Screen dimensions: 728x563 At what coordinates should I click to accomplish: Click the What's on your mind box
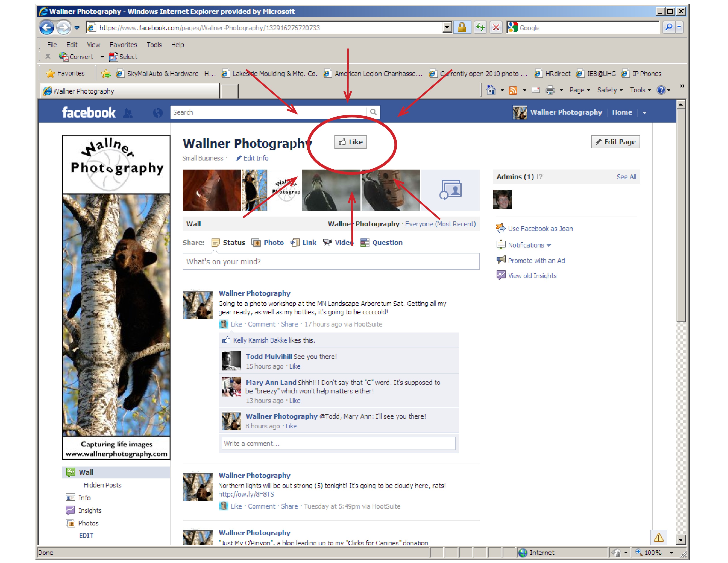coord(331,261)
